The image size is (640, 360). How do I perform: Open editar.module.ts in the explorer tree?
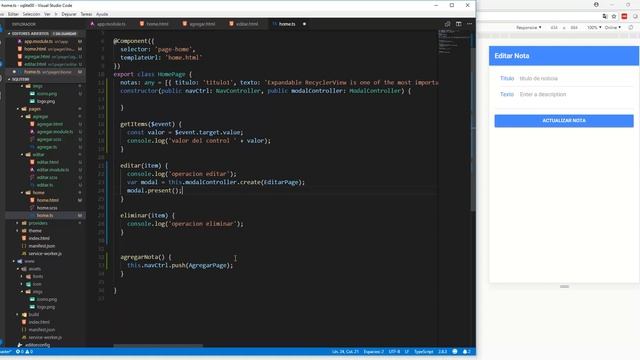coord(53,170)
